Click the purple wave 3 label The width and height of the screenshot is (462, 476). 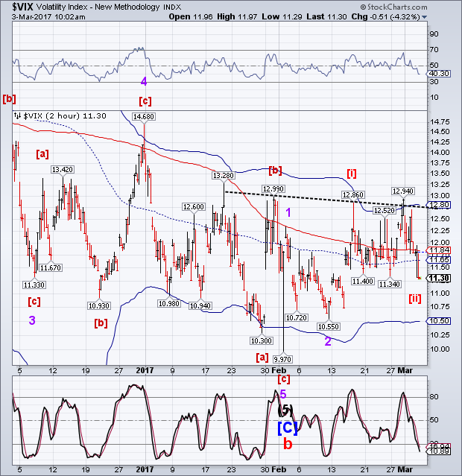point(32,320)
